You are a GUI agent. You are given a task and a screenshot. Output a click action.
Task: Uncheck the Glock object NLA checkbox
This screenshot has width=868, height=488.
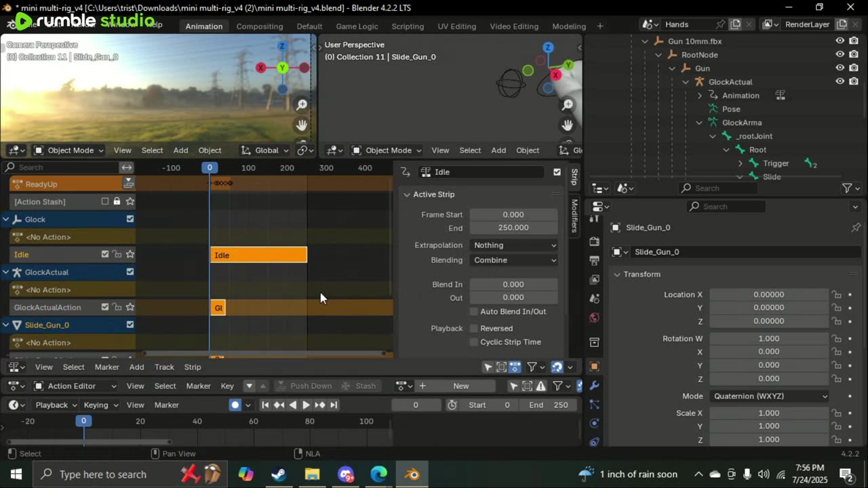pyautogui.click(x=130, y=219)
